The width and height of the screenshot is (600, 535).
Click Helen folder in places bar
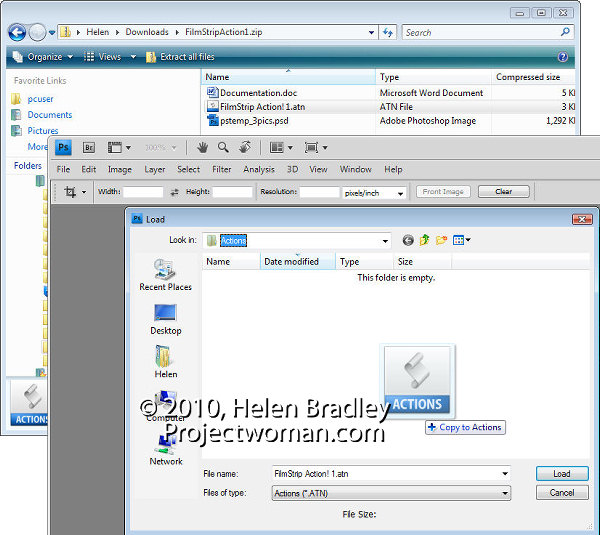pyautogui.click(x=165, y=362)
